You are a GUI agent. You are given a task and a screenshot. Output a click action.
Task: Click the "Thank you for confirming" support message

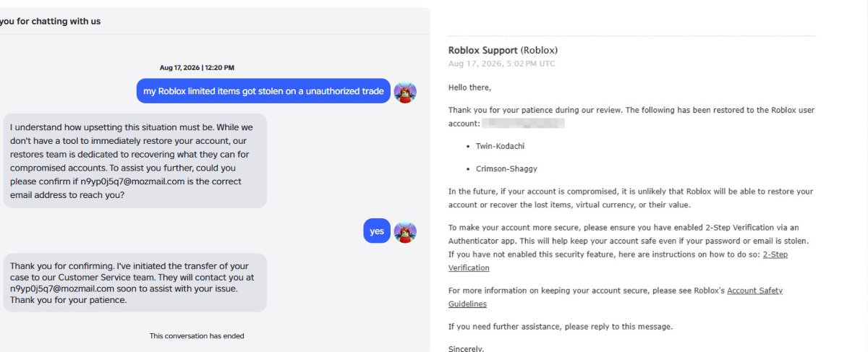pyautogui.click(x=135, y=283)
